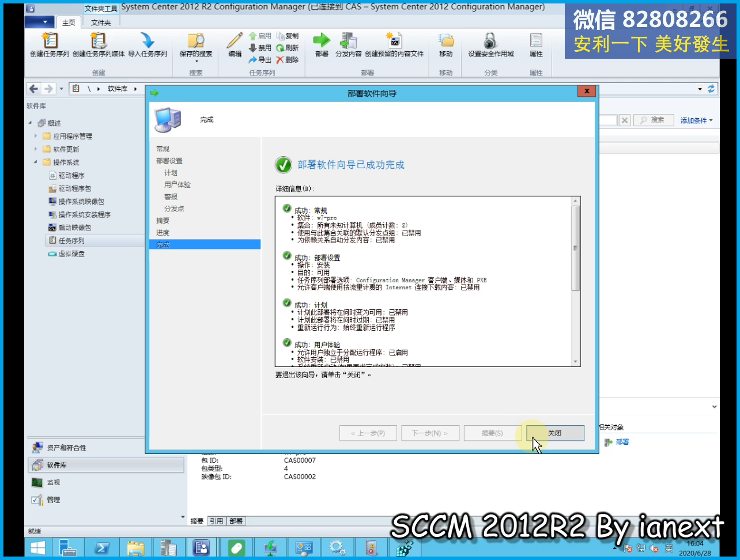This screenshot has height=560, width=740.
Task: Clear the search box with X
Action: [625, 120]
